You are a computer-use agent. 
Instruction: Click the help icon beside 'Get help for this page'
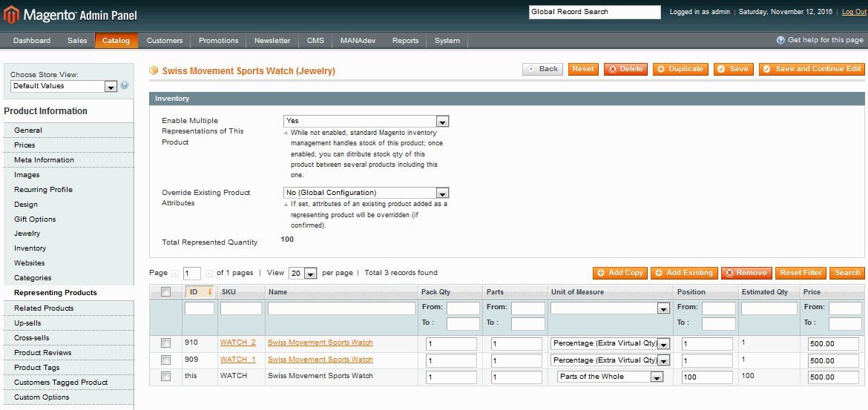coord(780,40)
